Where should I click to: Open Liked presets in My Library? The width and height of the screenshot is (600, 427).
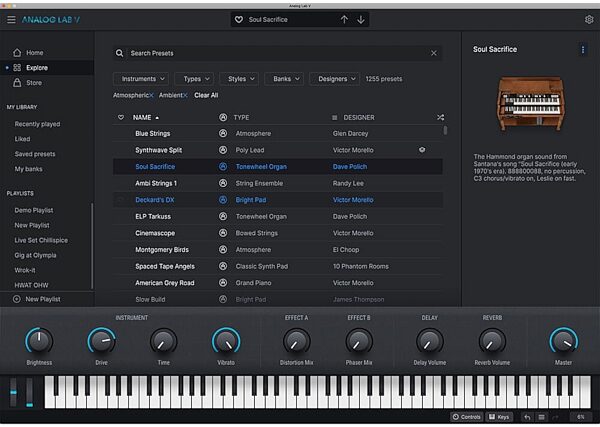click(x=22, y=139)
